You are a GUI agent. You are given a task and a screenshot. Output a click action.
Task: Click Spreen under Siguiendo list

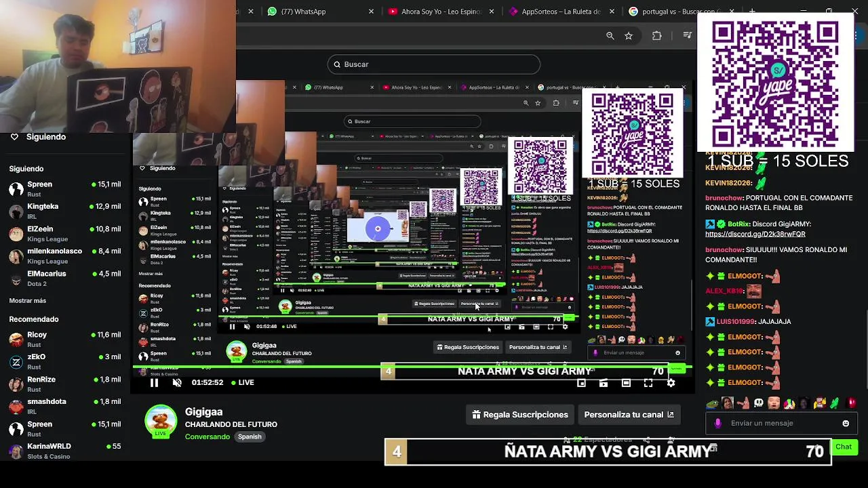65,188
